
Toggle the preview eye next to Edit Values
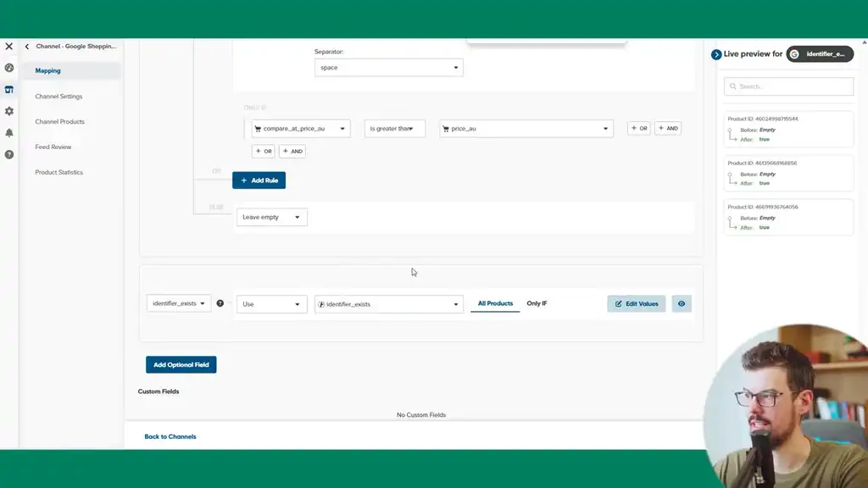tap(682, 303)
